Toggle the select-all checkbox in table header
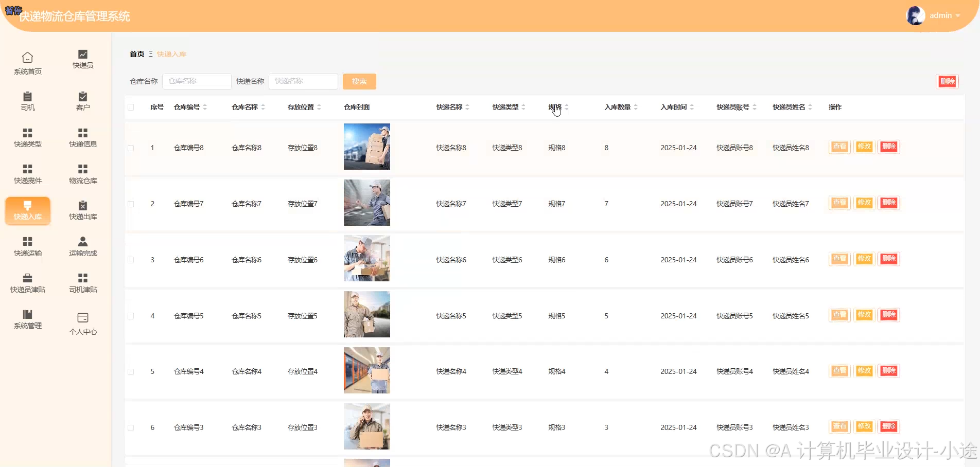The image size is (980, 467). 131,107
